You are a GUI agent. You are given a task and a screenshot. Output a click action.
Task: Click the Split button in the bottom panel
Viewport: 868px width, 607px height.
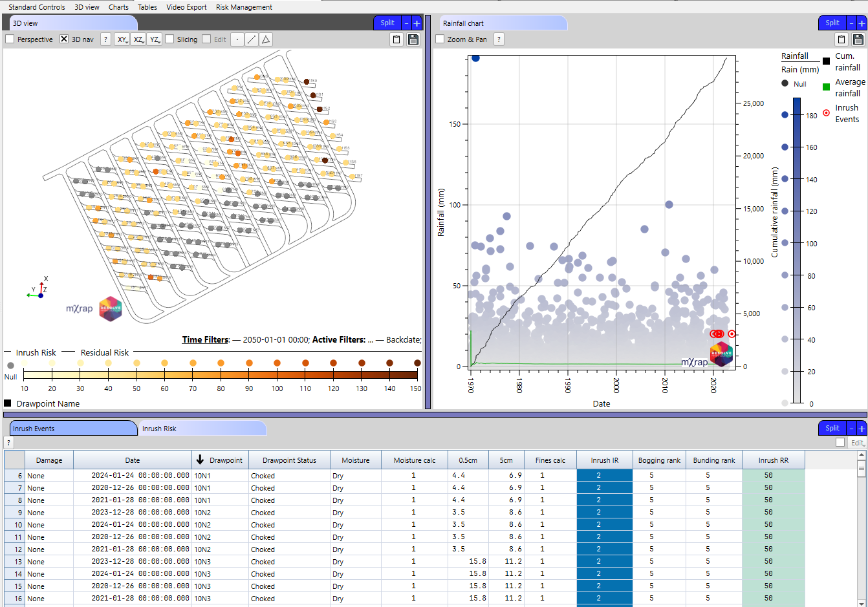[x=832, y=428]
